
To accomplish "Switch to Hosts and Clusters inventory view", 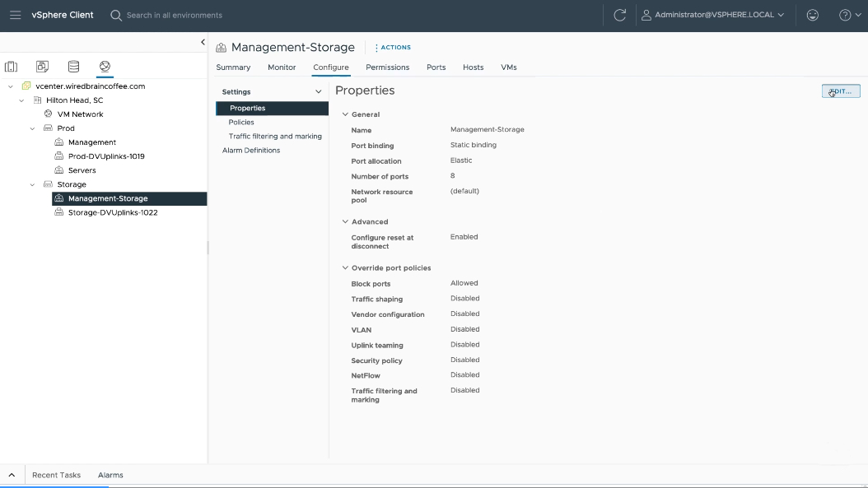I will click(x=11, y=67).
